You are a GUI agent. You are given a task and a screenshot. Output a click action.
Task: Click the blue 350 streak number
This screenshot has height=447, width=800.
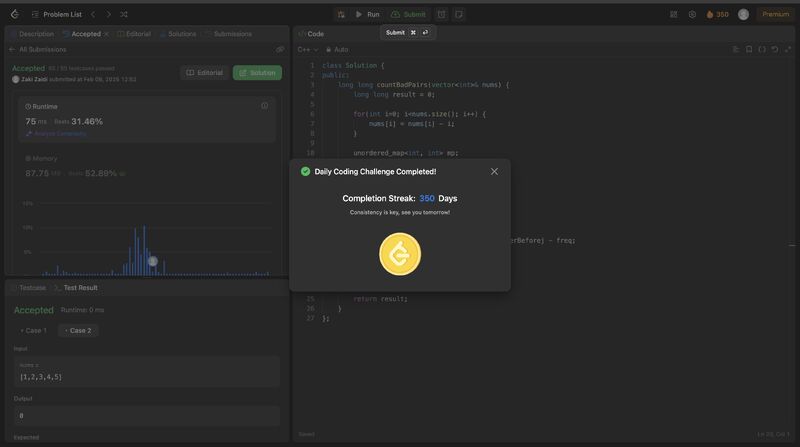[x=427, y=198]
